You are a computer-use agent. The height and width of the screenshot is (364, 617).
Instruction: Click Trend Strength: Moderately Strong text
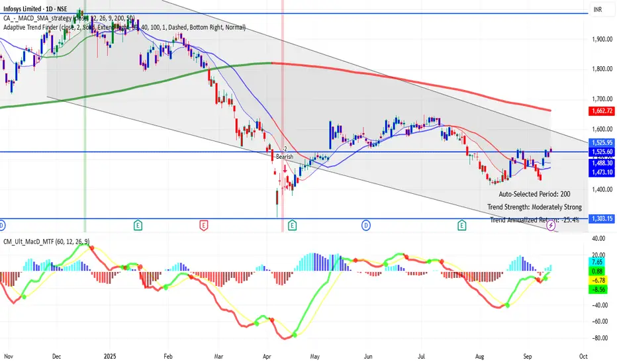534,207
